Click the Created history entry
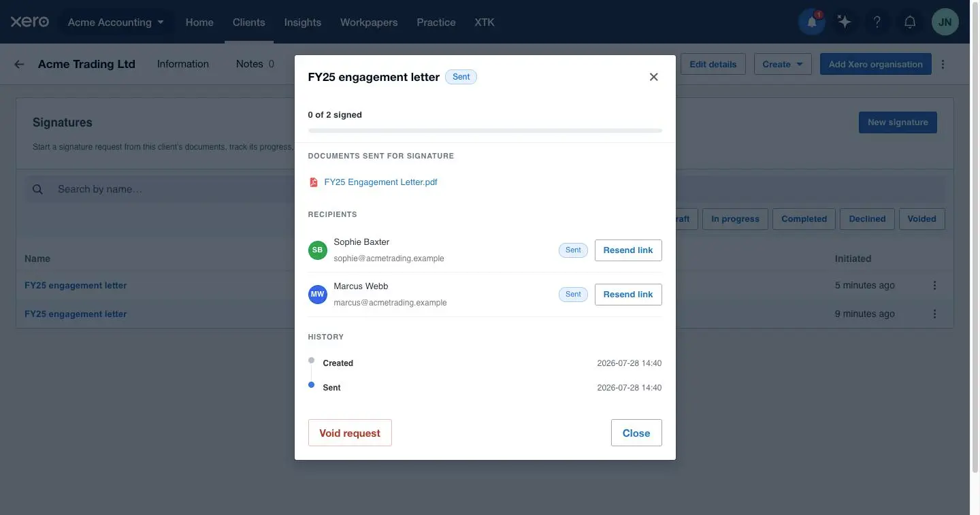 [485, 363]
